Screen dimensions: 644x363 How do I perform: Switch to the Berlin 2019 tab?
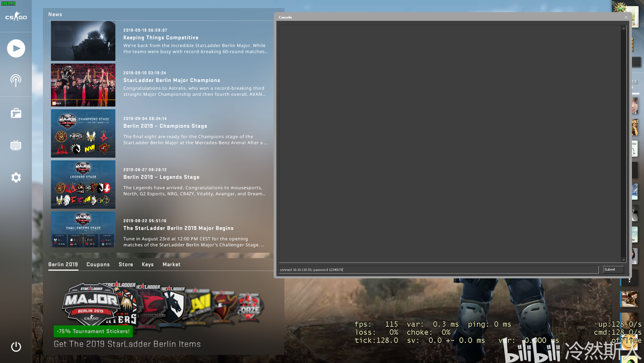(x=63, y=265)
